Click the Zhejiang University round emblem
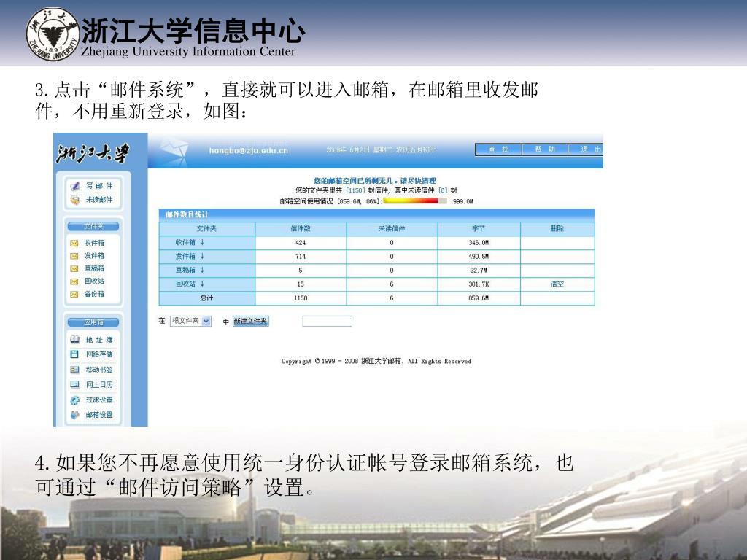 coord(53,34)
